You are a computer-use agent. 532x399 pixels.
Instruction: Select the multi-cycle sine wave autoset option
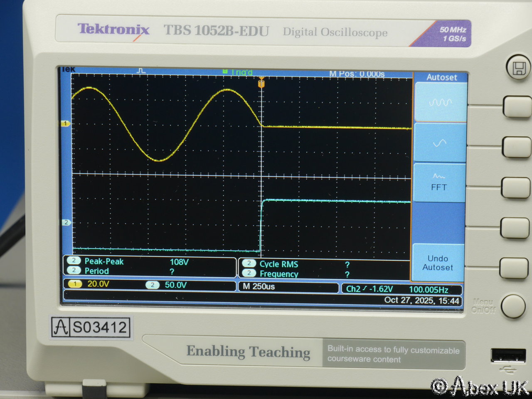point(440,102)
